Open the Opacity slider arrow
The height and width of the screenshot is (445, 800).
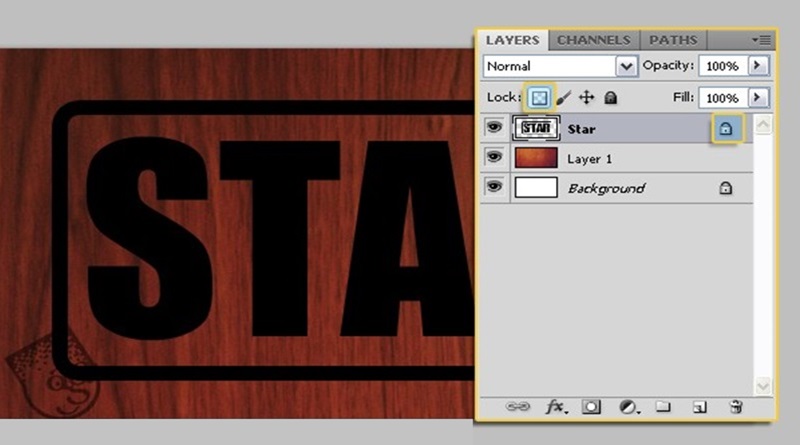758,65
